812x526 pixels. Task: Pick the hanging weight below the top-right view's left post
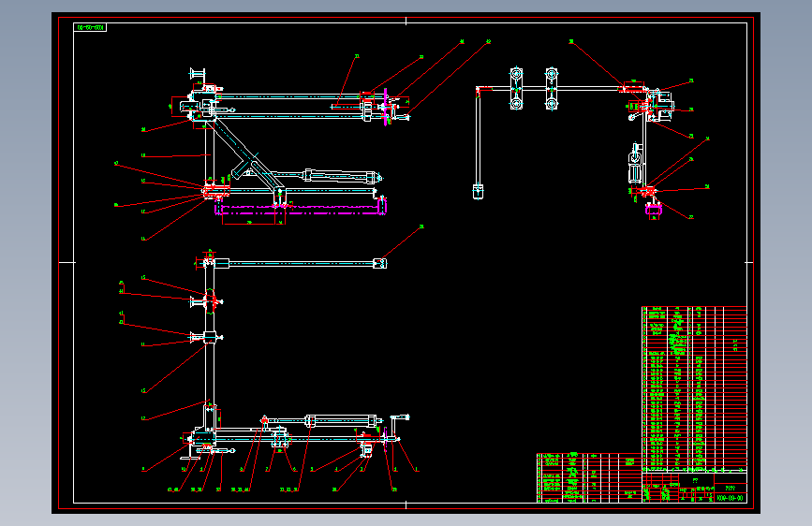478,192
